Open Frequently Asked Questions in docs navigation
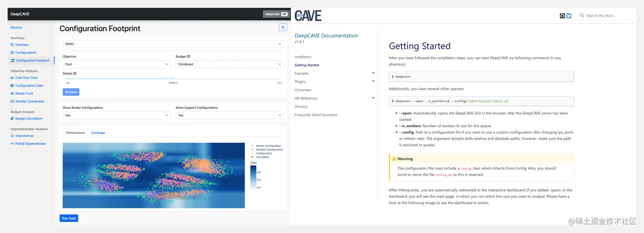The image size is (644, 233). tap(316, 115)
